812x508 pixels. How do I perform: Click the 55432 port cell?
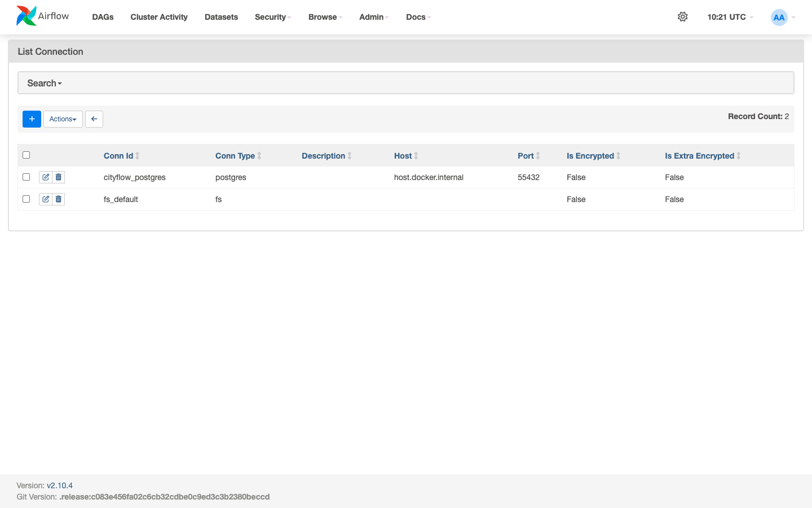point(529,177)
